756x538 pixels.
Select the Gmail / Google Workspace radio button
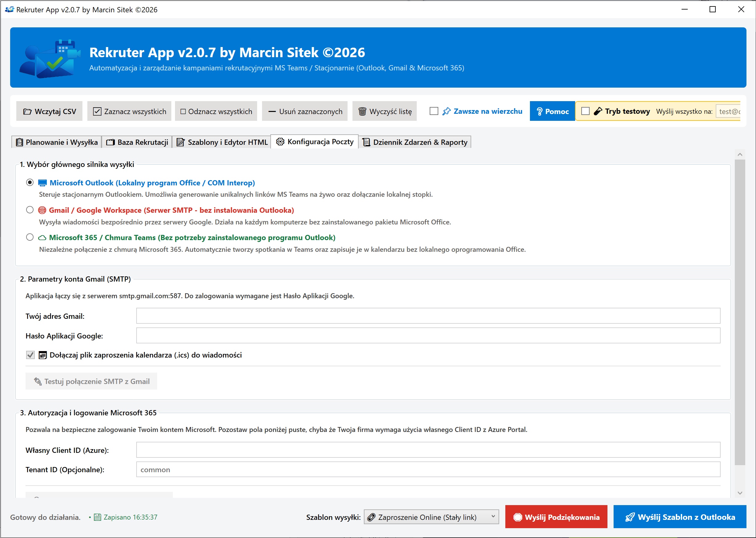(30, 210)
